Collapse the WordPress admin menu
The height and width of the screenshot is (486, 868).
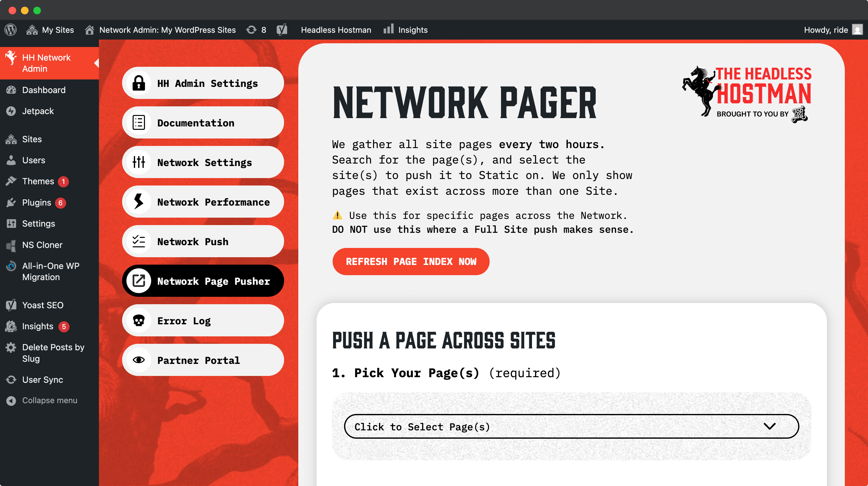coord(49,400)
